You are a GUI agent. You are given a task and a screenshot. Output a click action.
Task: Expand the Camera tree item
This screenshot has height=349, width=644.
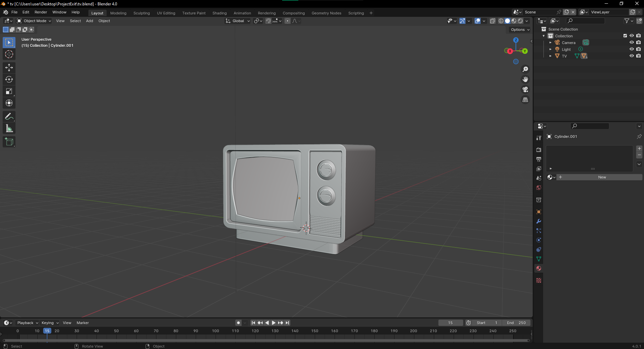(550, 43)
